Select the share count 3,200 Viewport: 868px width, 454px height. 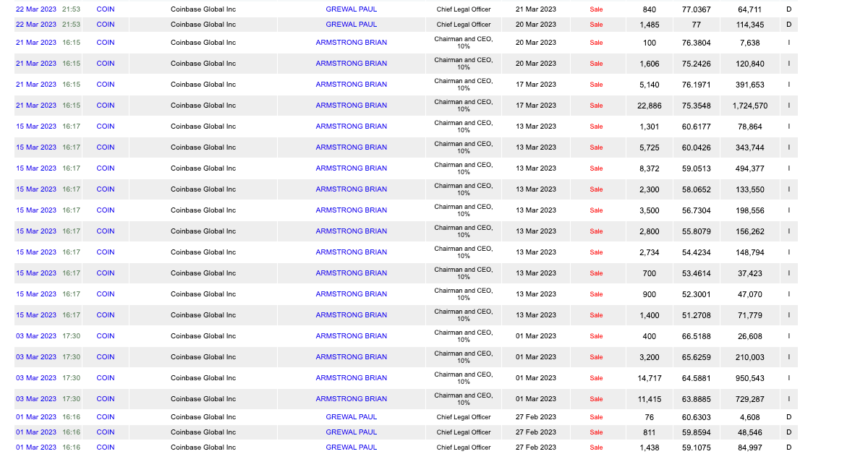(x=650, y=357)
